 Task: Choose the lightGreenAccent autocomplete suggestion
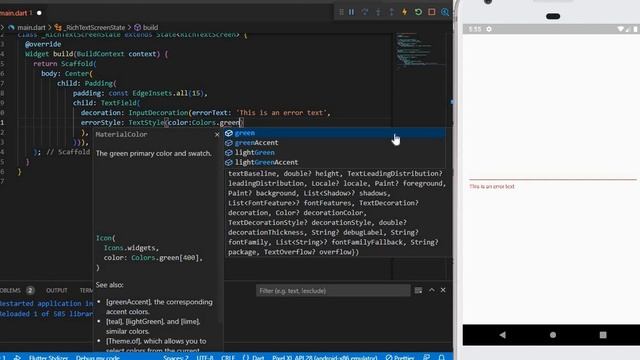tap(334, 162)
